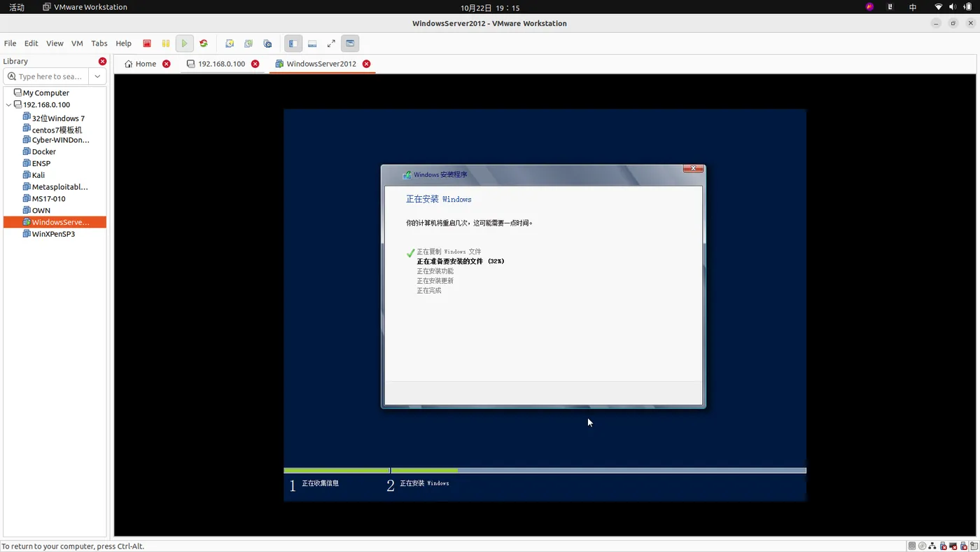Toggle the library sidebar view icon

click(293, 43)
